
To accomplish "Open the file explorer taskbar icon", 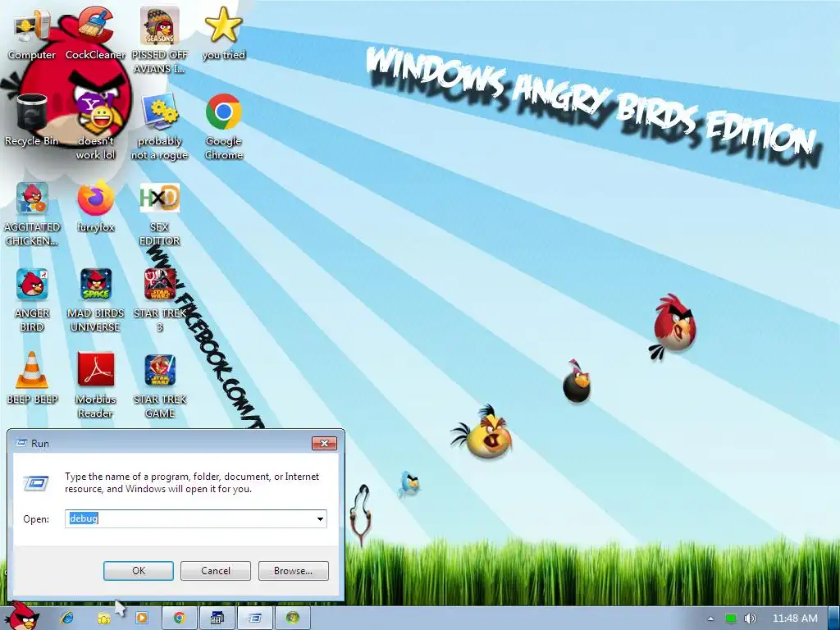I will pos(104,619).
